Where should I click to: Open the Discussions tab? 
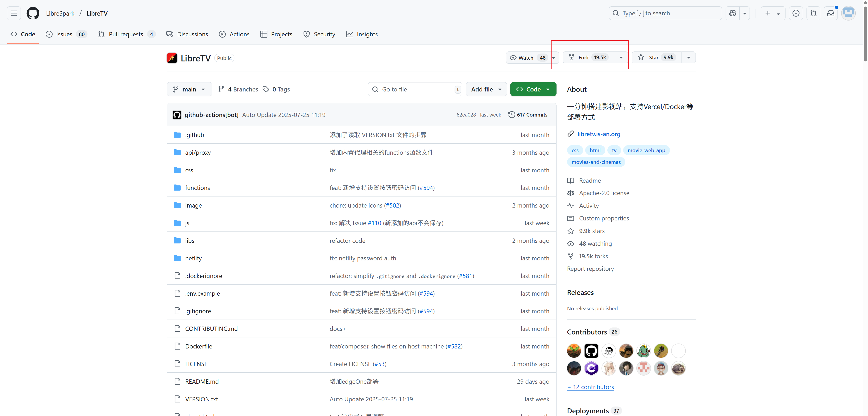tap(187, 34)
